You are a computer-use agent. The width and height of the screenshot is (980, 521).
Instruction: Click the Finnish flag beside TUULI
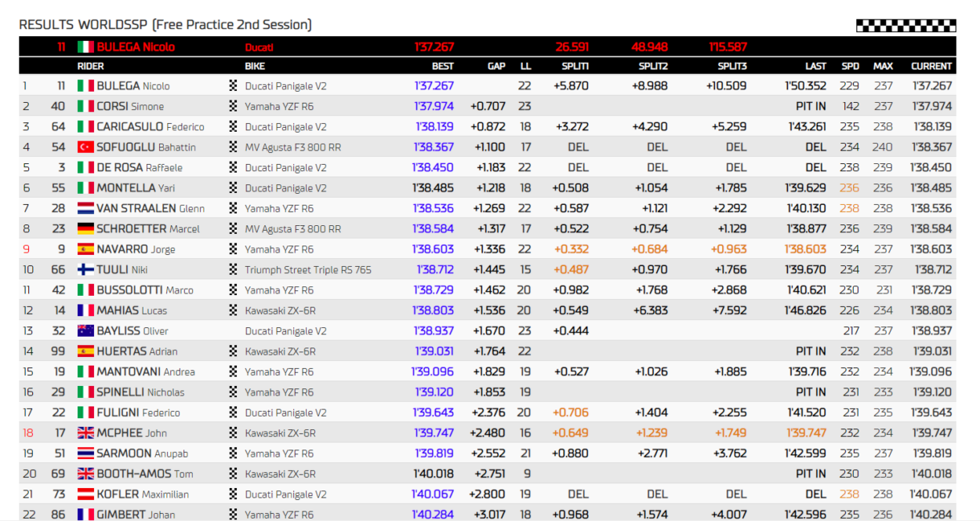coord(85,269)
